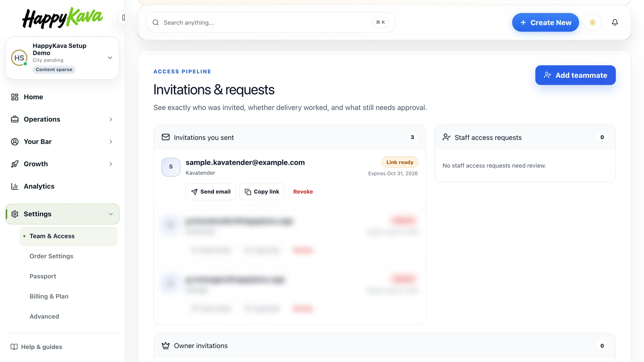The image size is (644, 362).
Task: Click the Link ready status badge
Action: coord(400,162)
